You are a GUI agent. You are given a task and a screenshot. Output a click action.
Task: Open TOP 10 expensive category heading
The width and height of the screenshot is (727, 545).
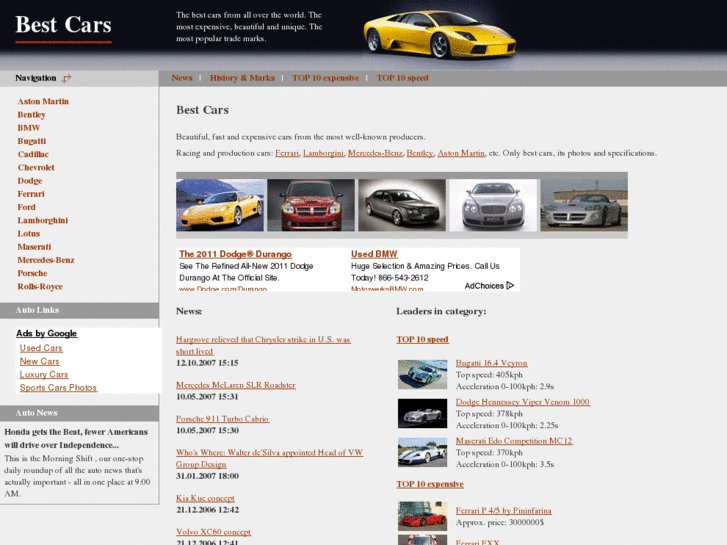(430, 484)
